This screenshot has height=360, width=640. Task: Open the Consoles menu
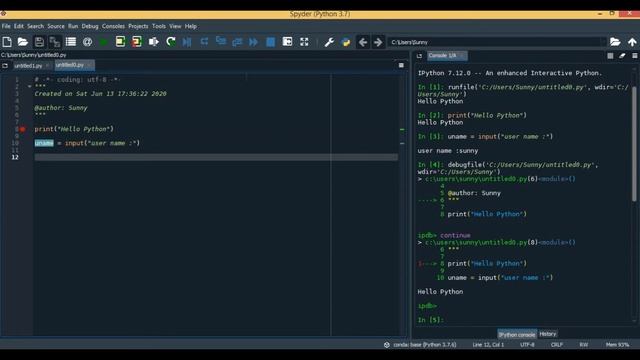(113, 26)
